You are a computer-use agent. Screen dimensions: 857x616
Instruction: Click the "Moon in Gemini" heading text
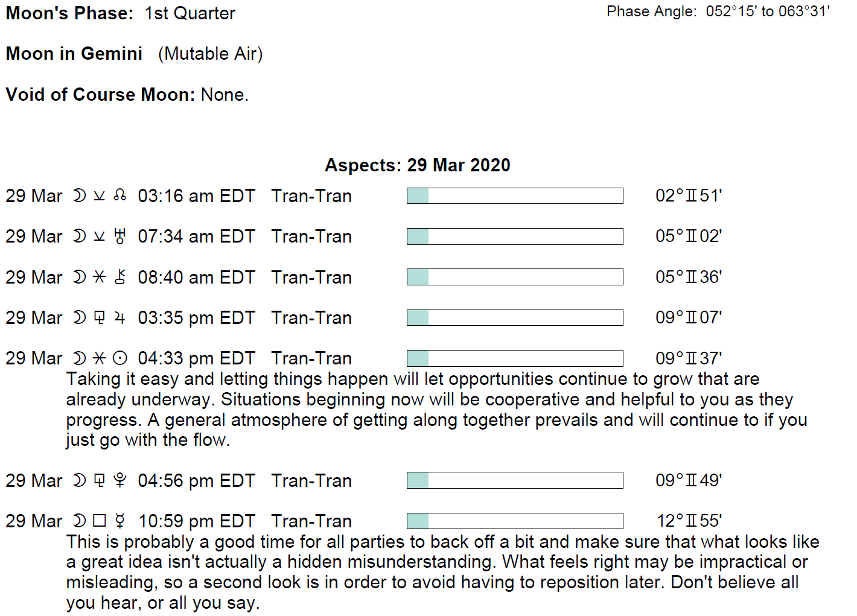pyautogui.click(x=74, y=54)
